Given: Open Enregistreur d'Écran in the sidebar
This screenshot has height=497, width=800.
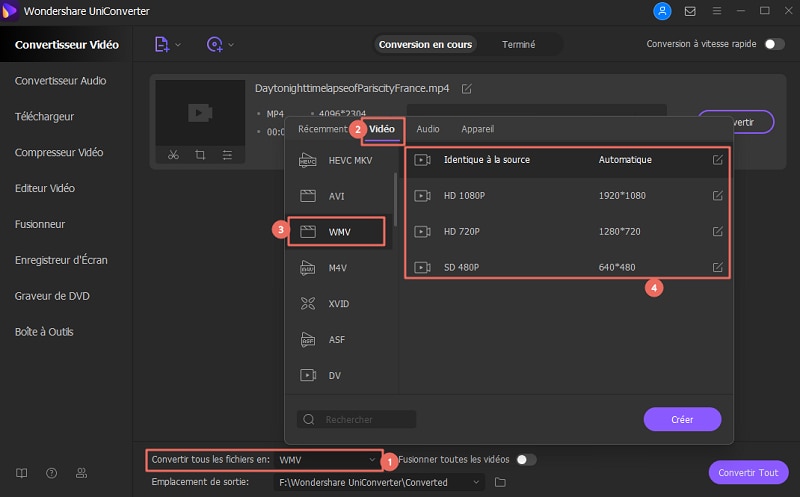Looking at the screenshot, I should 61,260.
